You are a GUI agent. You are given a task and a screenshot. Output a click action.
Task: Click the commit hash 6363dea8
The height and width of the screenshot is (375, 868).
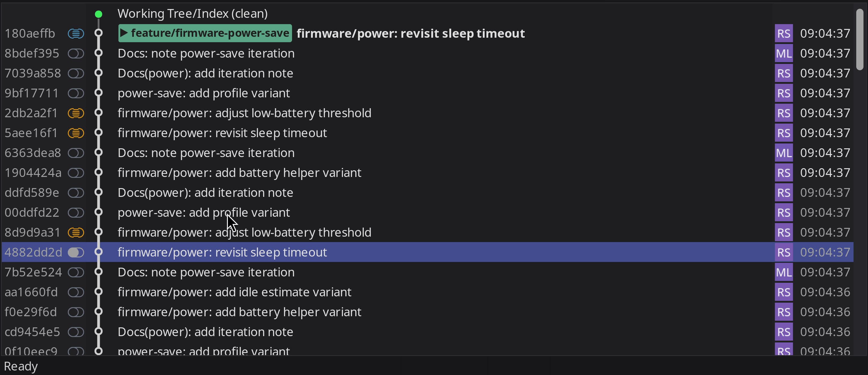[x=33, y=153]
